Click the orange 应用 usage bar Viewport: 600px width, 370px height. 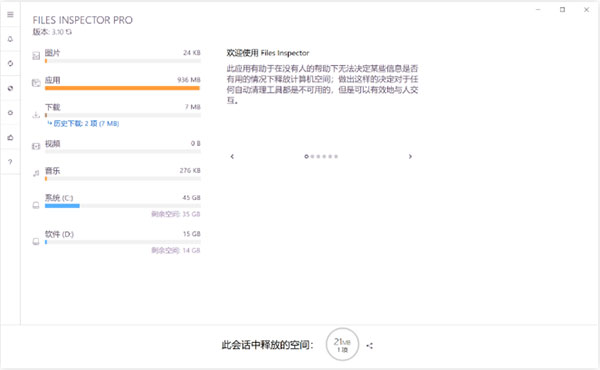pos(122,88)
